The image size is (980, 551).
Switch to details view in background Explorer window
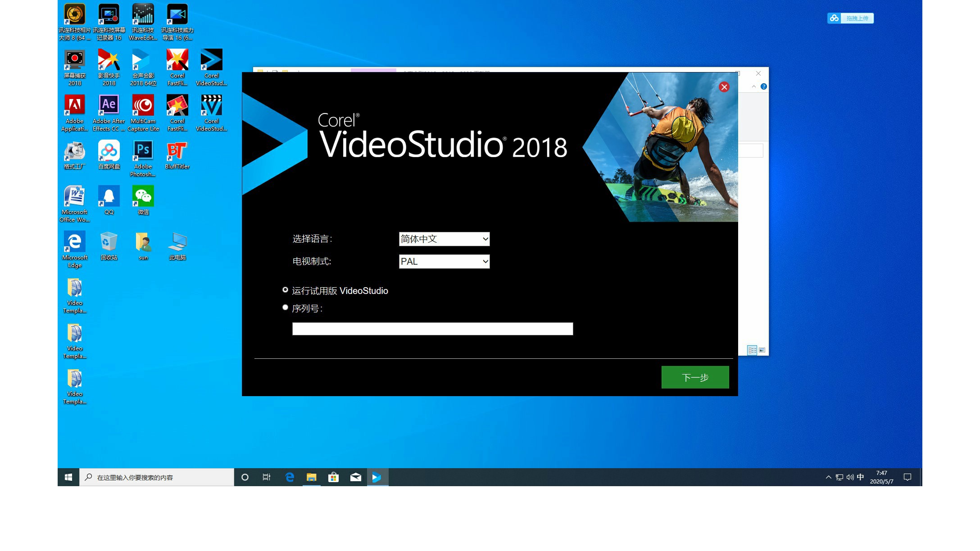click(752, 350)
